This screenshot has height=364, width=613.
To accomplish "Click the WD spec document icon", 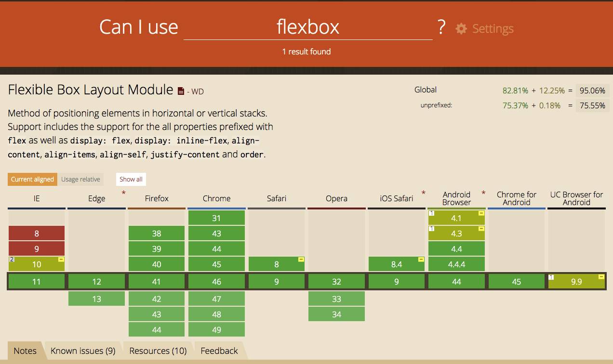I will click(181, 91).
